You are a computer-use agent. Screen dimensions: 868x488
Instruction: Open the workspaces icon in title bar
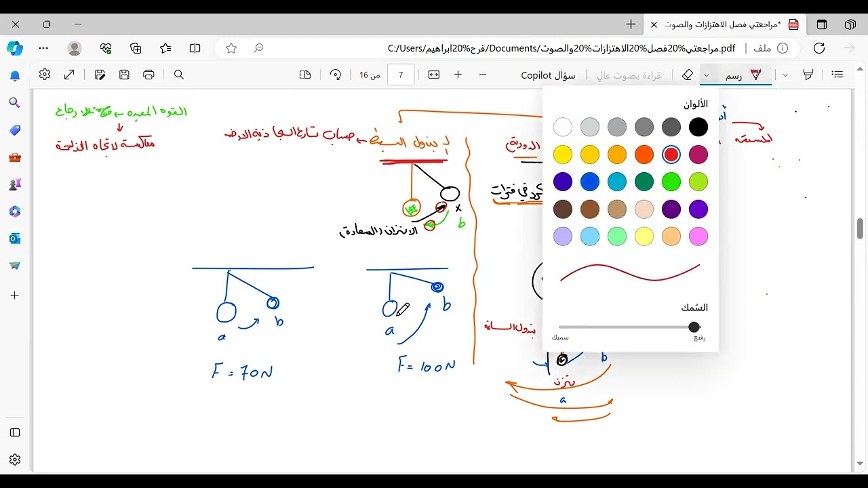click(x=850, y=24)
